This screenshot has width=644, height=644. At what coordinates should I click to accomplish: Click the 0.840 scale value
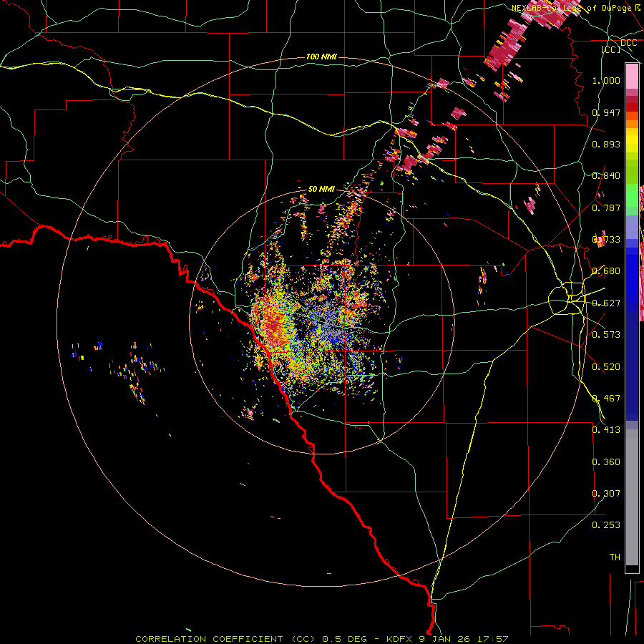[x=606, y=176]
